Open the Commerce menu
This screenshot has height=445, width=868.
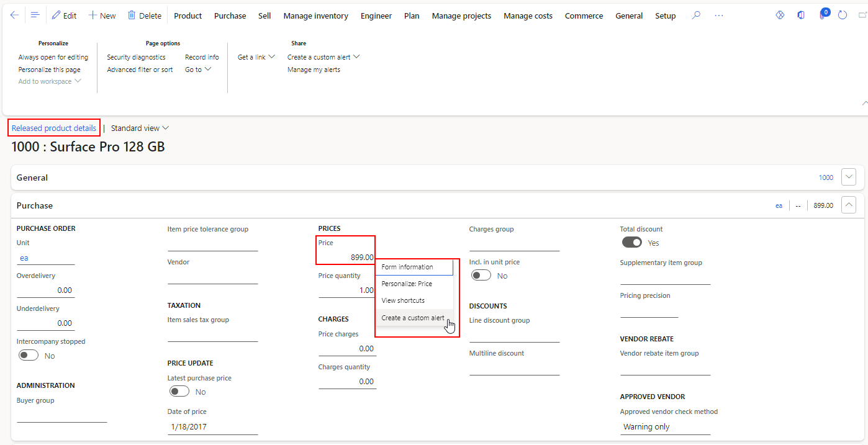584,16
